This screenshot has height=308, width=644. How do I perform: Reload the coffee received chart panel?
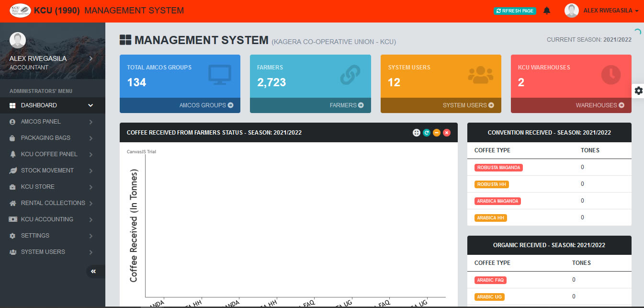427,133
